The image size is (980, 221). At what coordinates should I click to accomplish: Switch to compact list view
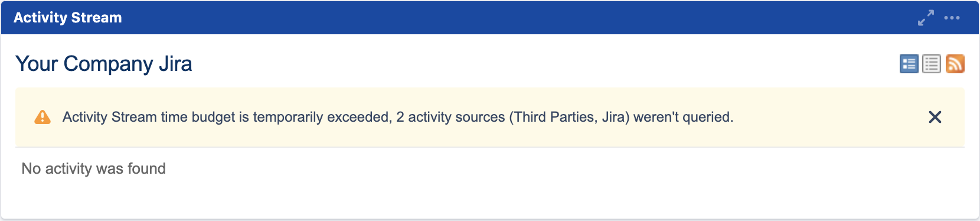click(932, 64)
